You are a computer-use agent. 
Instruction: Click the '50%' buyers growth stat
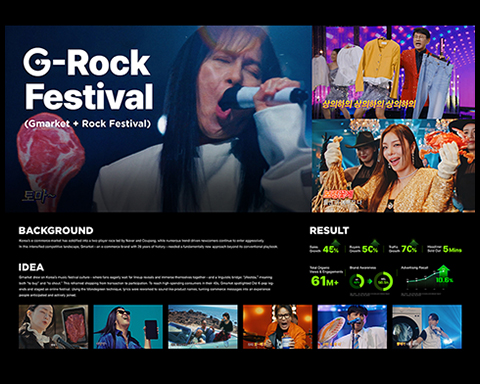point(370,249)
